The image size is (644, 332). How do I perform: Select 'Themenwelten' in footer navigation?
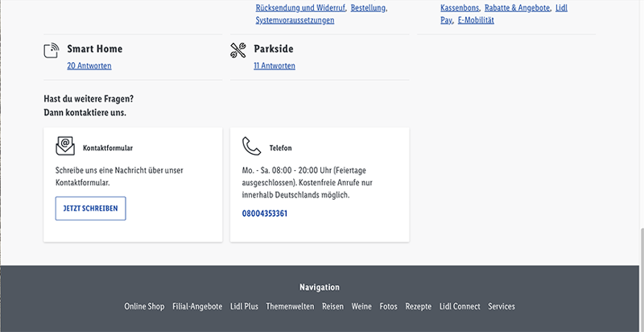pyautogui.click(x=290, y=306)
